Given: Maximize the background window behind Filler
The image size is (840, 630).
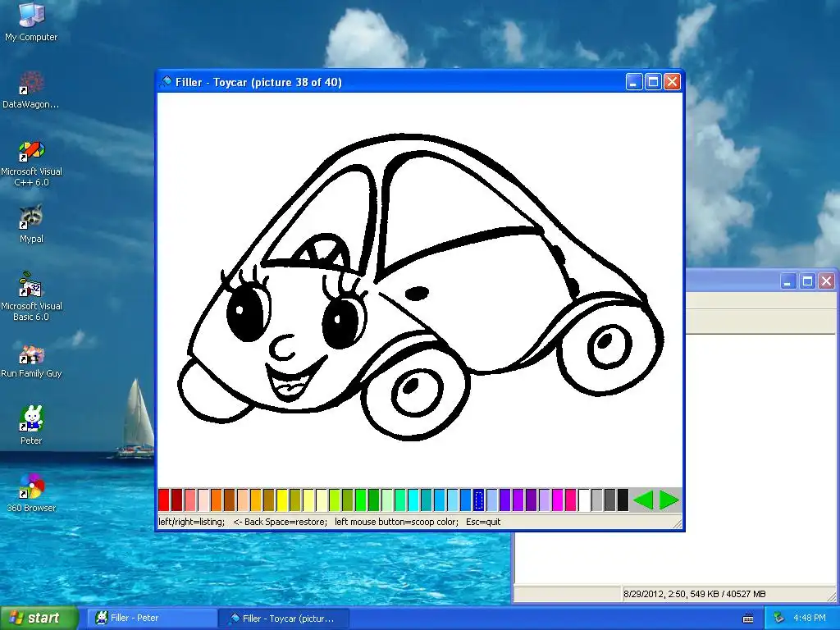Looking at the screenshot, I should pos(807,281).
